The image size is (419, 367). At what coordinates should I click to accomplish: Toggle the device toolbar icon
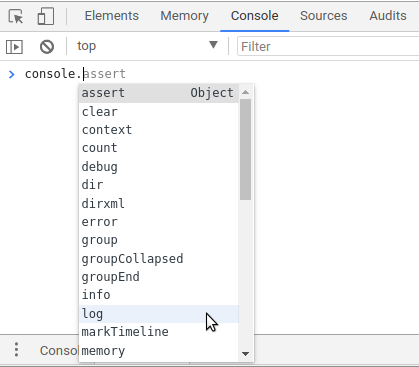[46, 16]
